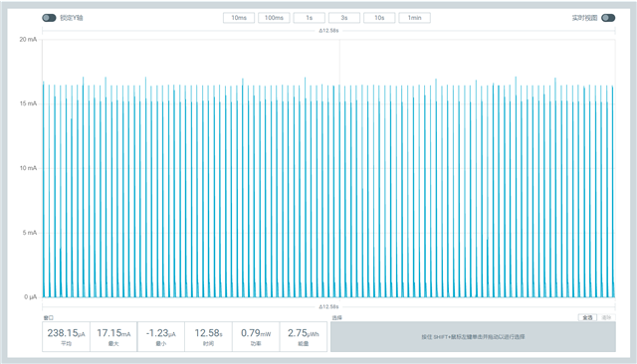Click the 5 mA axis label
Viewport: 637px width, 364px height.
(x=30, y=233)
